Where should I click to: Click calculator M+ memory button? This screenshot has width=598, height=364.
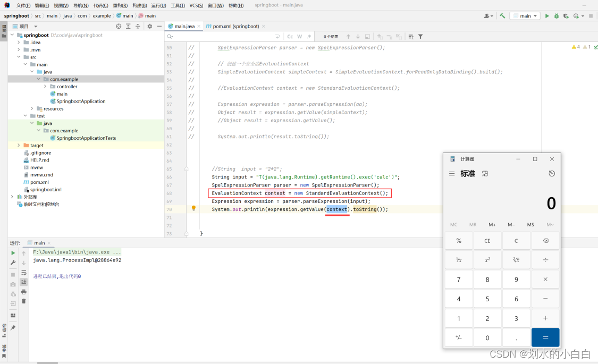[492, 224]
